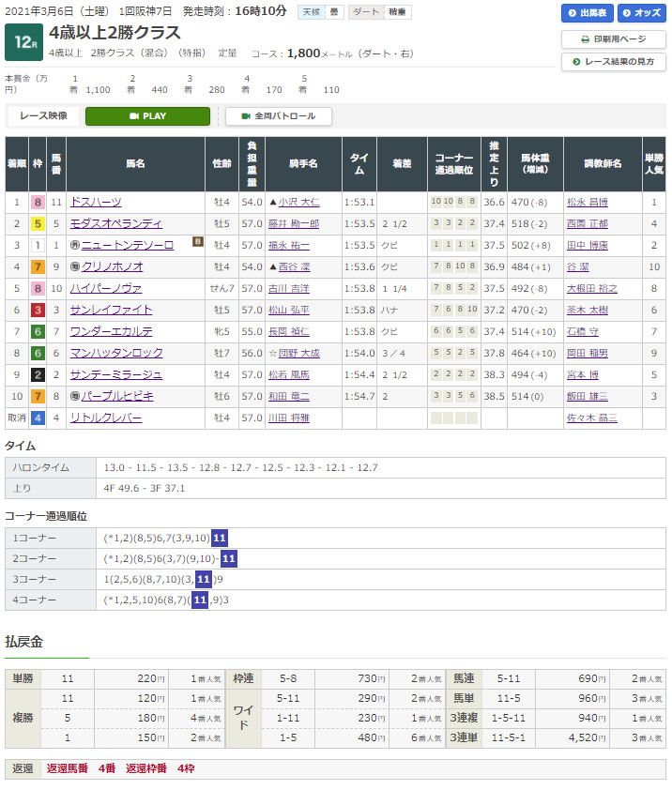The image size is (672, 790).
Task: Open jockey 藤井 勘一郎 profile
Action: coord(293,223)
